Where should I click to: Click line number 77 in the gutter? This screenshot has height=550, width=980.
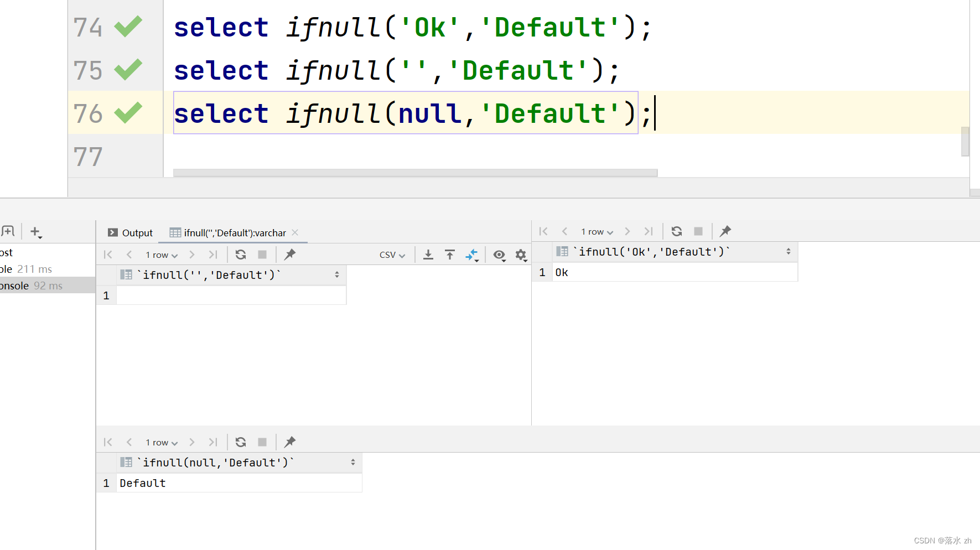tap(88, 157)
